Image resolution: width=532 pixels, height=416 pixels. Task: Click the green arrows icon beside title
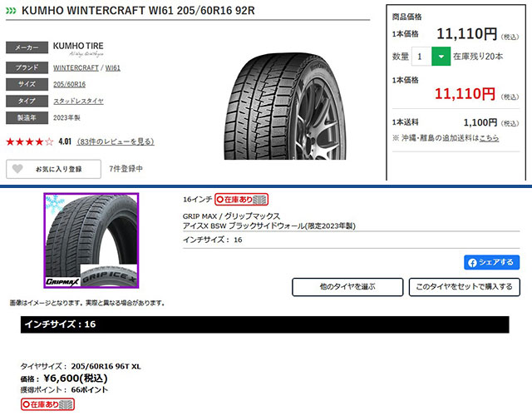[x=11, y=11]
